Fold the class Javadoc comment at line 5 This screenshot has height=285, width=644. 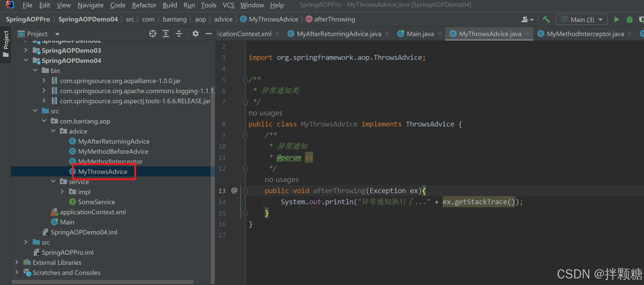(245, 80)
